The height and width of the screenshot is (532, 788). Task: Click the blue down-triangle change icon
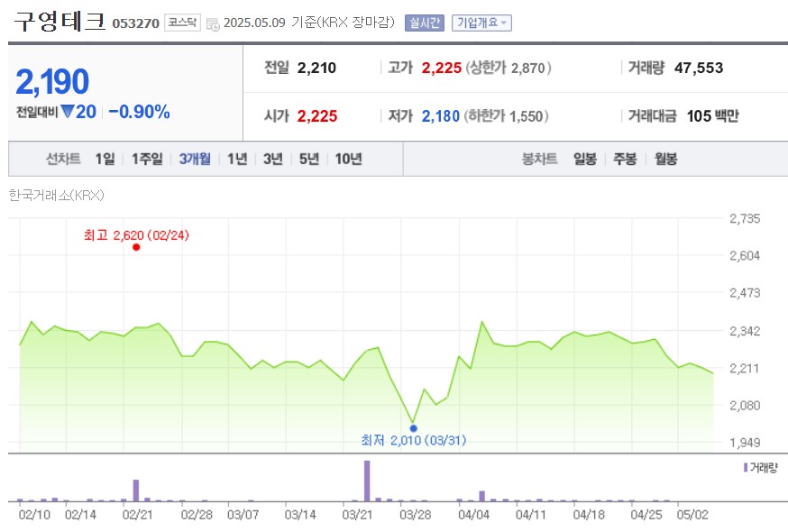pyautogui.click(x=67, y=111)
